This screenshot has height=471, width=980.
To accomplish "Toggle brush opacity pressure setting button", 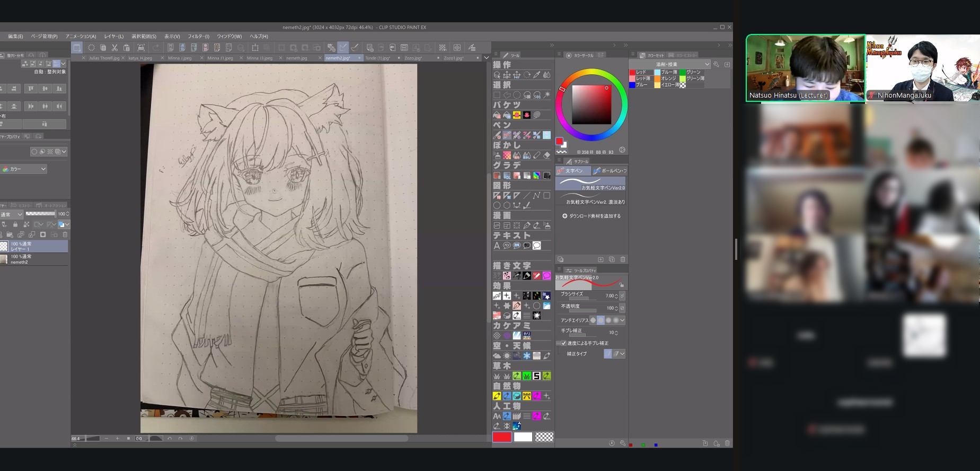I will [622, 308].
